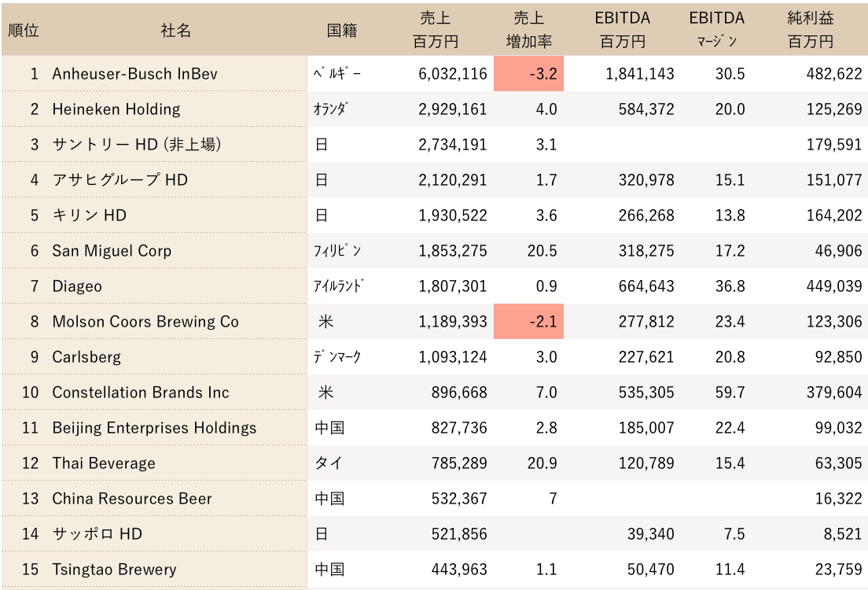Click the 社名 column header

pyautogui.click(x=176, y=30)
